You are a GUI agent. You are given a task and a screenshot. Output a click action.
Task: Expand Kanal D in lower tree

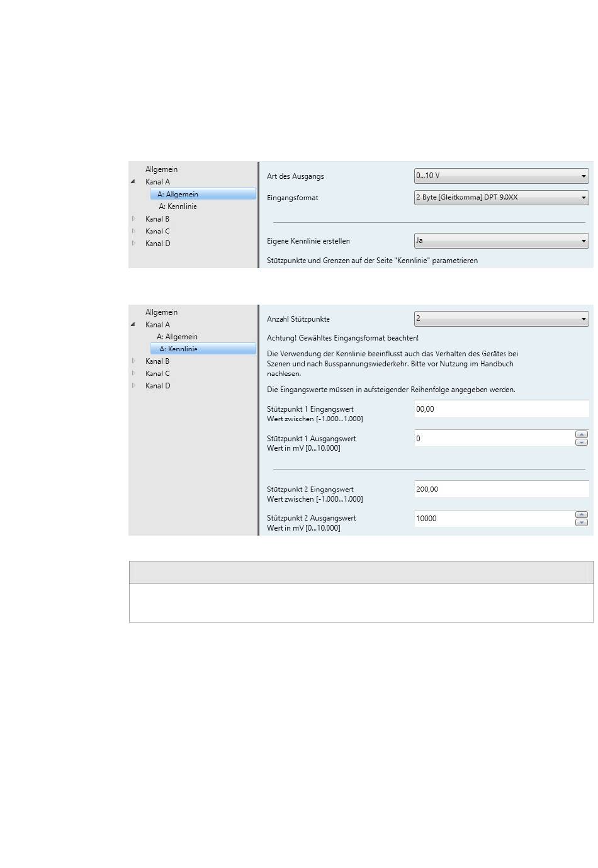coord(133,386)
